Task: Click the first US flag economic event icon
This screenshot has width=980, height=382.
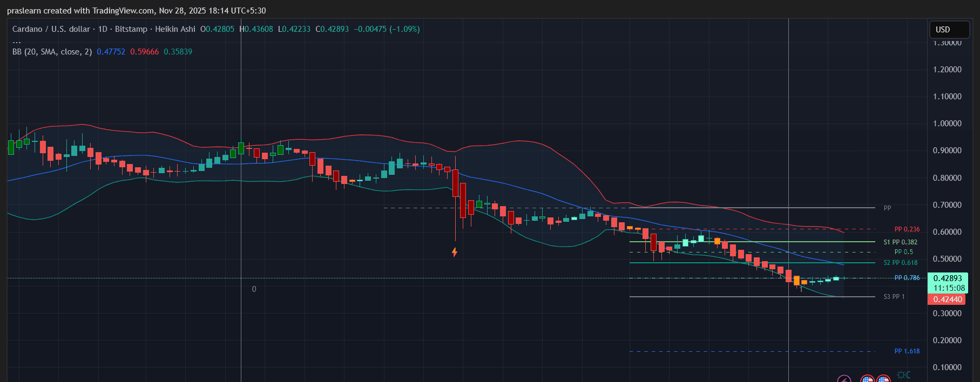Action: (867, 379)
